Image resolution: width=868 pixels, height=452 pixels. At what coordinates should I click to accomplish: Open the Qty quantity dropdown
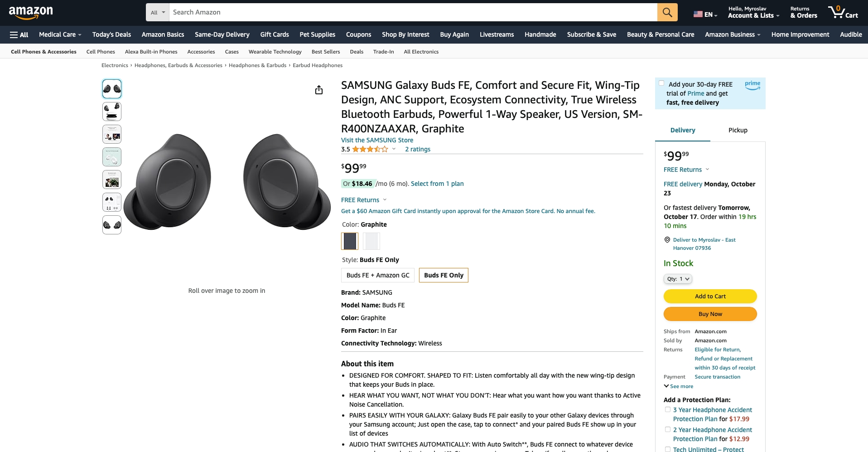[x=678, y=279]
